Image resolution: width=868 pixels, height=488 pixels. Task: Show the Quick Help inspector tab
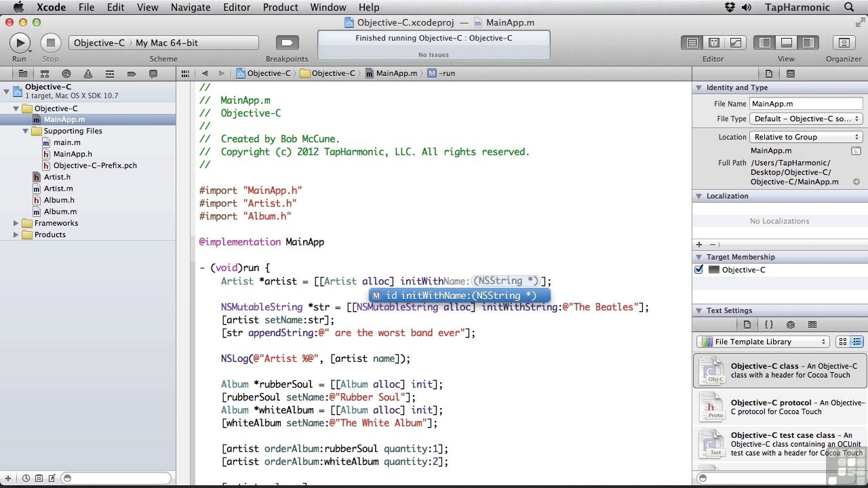[x=791, y=73]
